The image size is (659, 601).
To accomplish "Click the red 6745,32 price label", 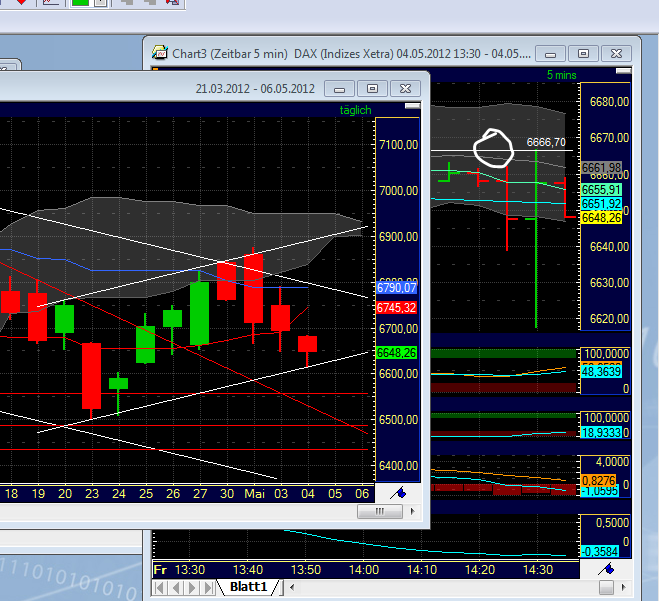I will coord(397,308).
